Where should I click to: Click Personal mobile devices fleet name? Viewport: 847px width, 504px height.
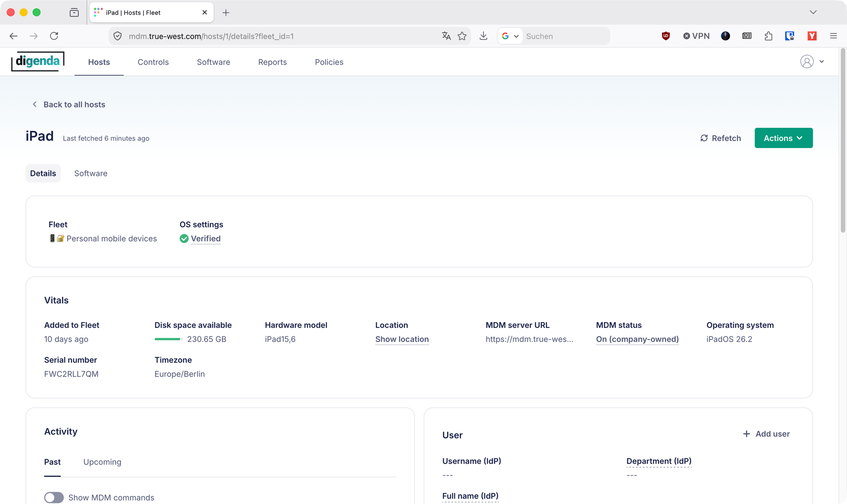click(x=112, y=239)
